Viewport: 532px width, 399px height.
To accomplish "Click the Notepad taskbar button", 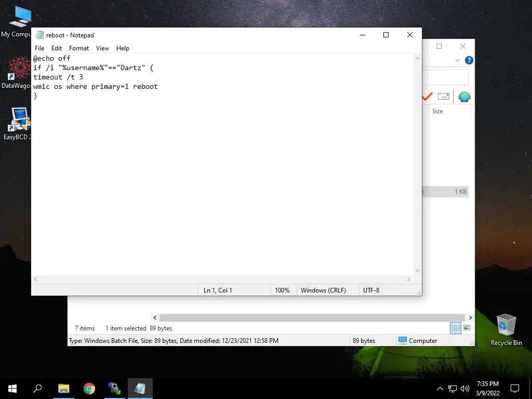I will (x=140, y=389).
